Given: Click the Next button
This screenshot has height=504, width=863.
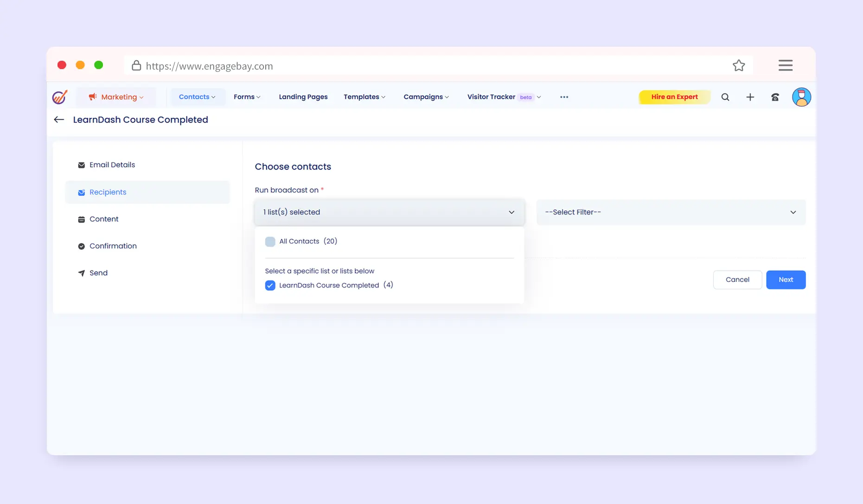Looking at the screenshot, I should pos(786,280).
